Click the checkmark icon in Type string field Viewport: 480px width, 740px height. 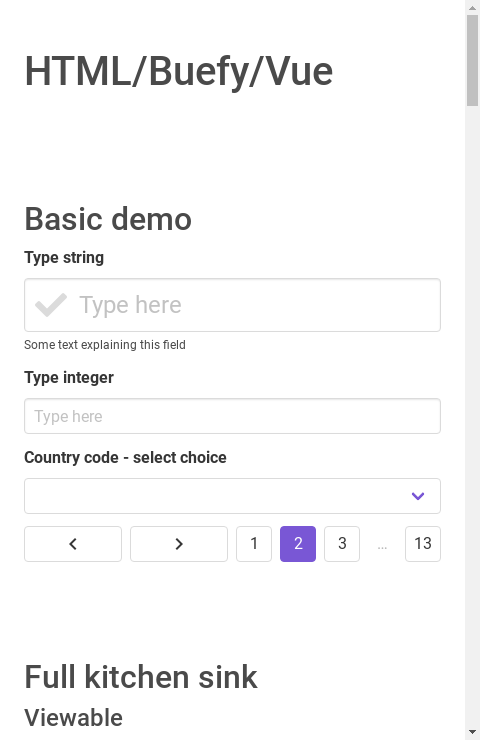pos(51,305)
